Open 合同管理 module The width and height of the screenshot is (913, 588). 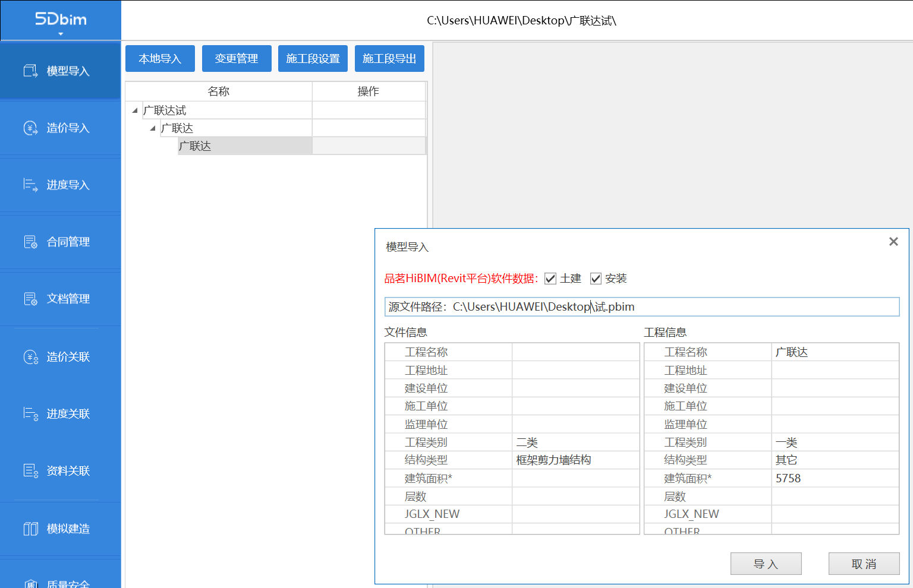click(x=61, y=242)
